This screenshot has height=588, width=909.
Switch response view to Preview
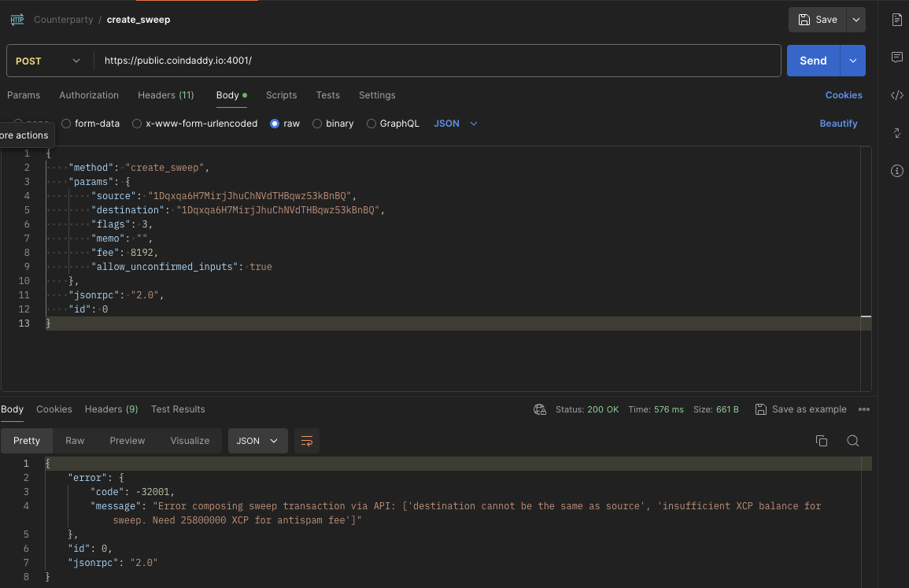127,442
